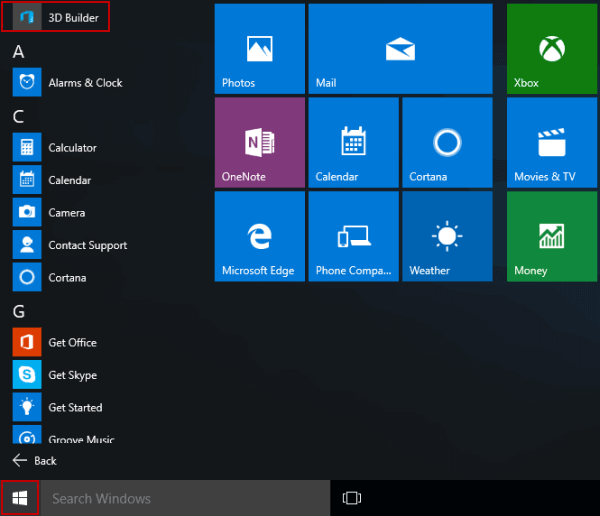Open 3D Builder from the app list
The image size is (600, 516).
[55, 17]
